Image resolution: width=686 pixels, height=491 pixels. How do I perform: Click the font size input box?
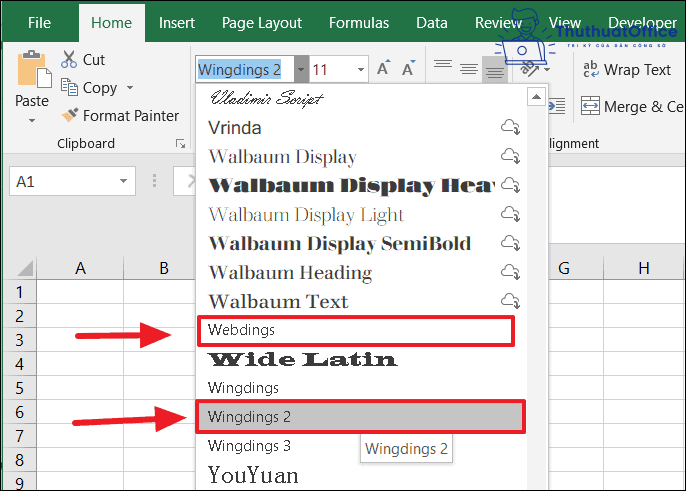[332, 69]
